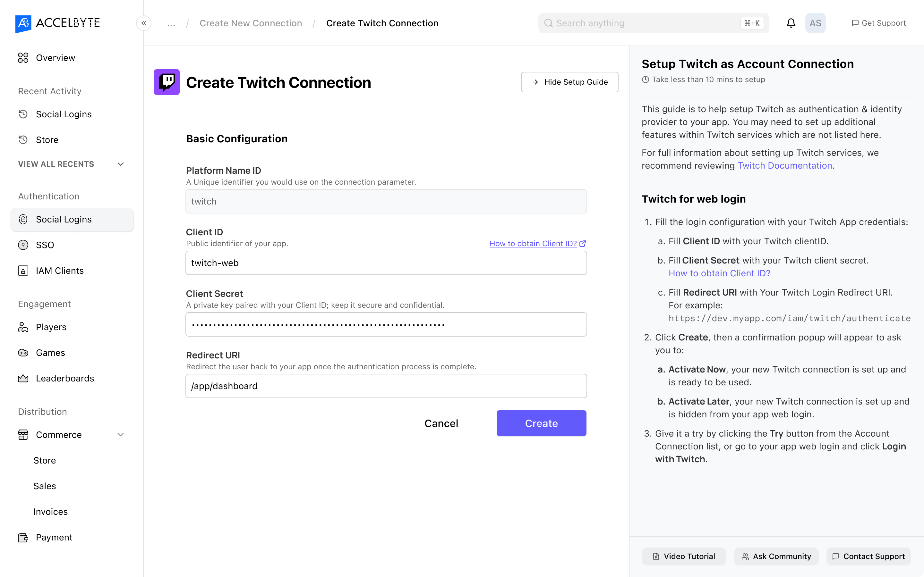Open How to obtain Client ID link

click(533, 244)
